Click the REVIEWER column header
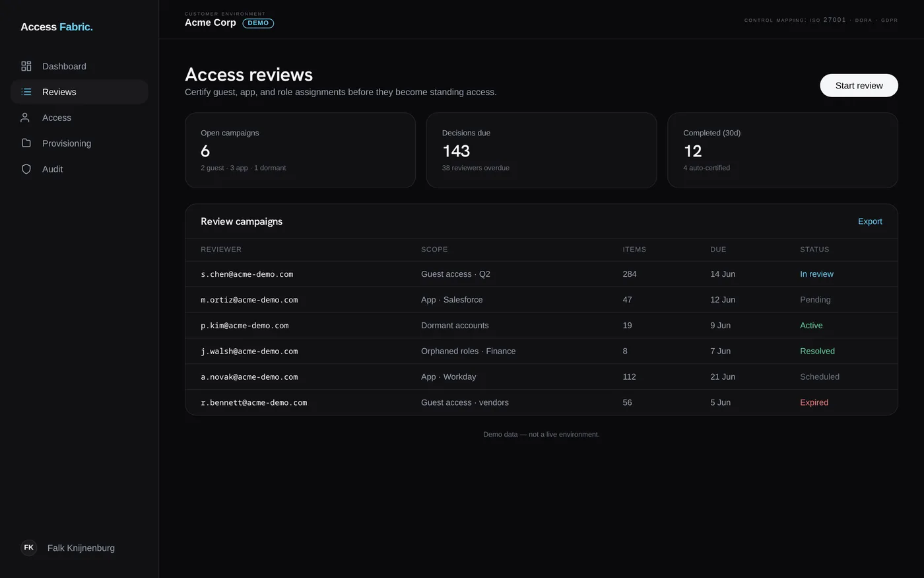 [x=221, y=249]
